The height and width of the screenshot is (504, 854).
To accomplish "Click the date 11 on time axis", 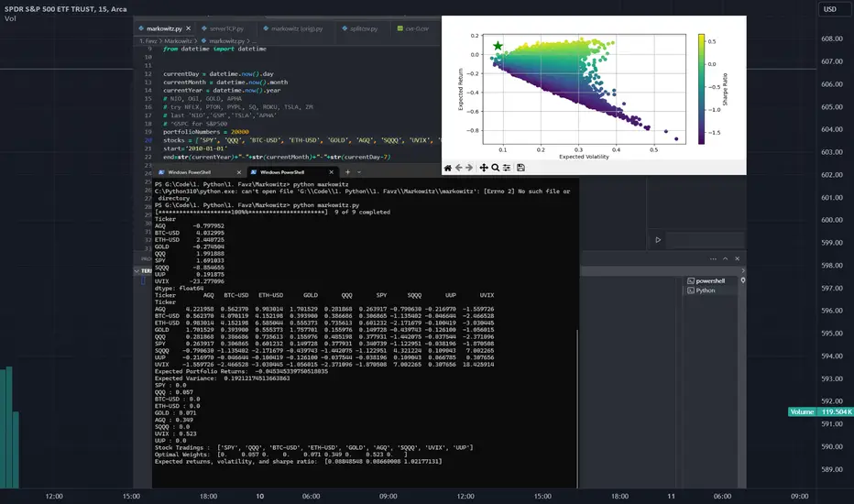I will (671, 496).
